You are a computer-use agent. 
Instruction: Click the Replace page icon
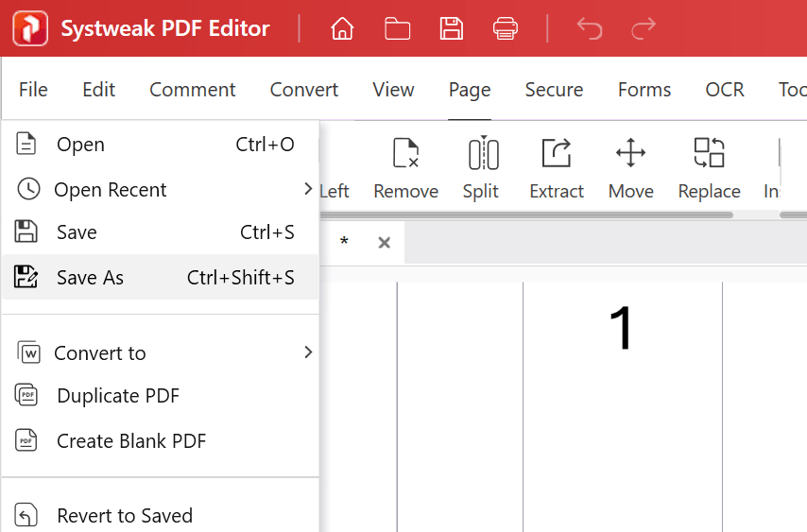pos(710,153)
